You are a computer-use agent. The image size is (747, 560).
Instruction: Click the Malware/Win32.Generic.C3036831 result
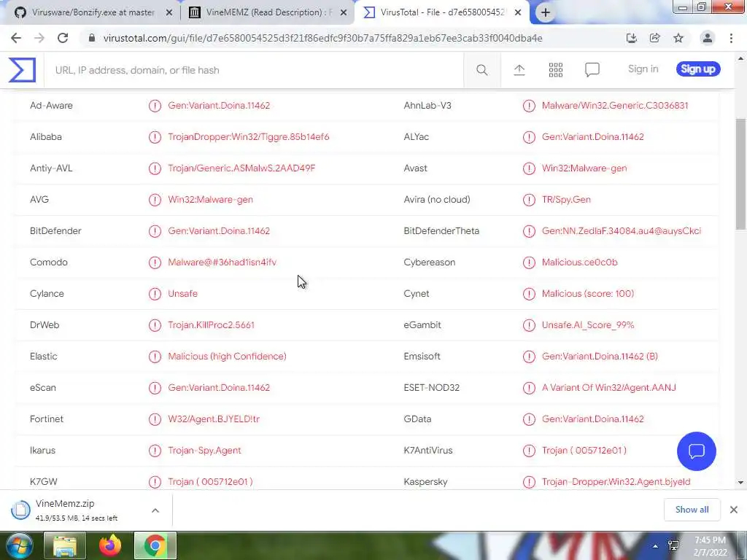coord(615,105)
